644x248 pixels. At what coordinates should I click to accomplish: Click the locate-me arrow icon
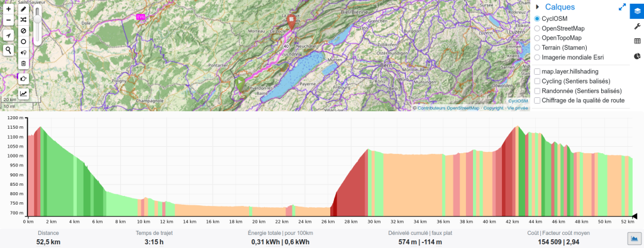point(9,35)
